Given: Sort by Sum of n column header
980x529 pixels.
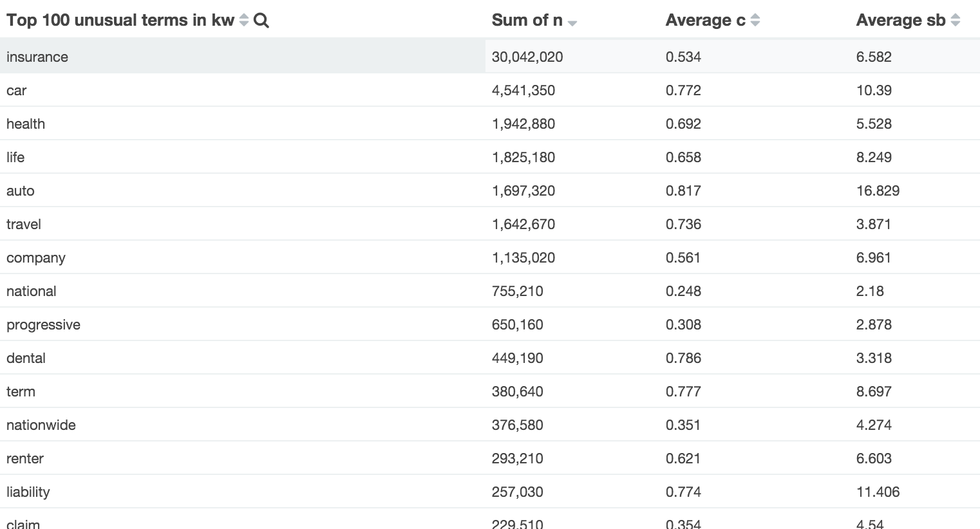Looking at the screenshot, I should (527, 21).
